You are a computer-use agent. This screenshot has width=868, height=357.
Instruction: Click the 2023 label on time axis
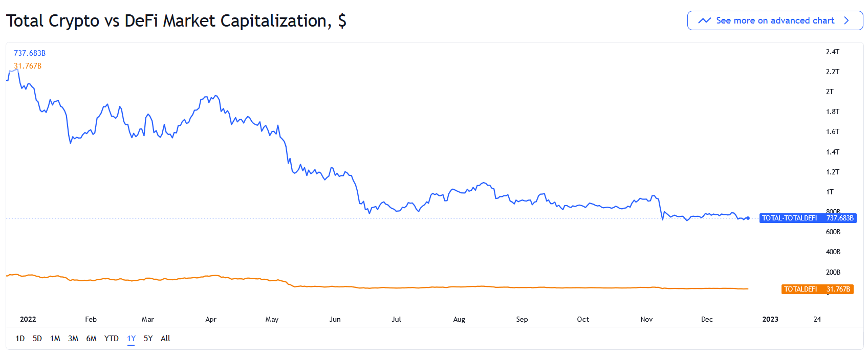(x=770, y=320)
